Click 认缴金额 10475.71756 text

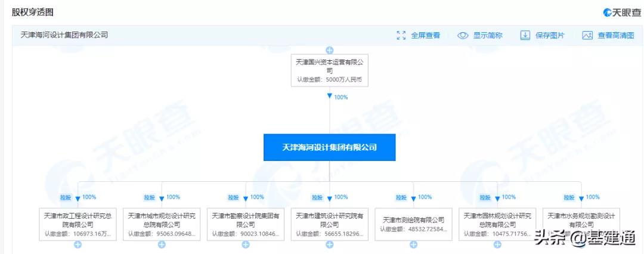click(x=497, y=234)
